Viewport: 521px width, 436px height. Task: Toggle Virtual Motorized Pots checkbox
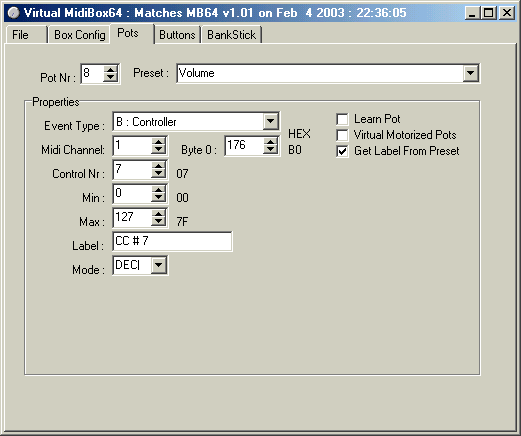(x=342, y=135)
